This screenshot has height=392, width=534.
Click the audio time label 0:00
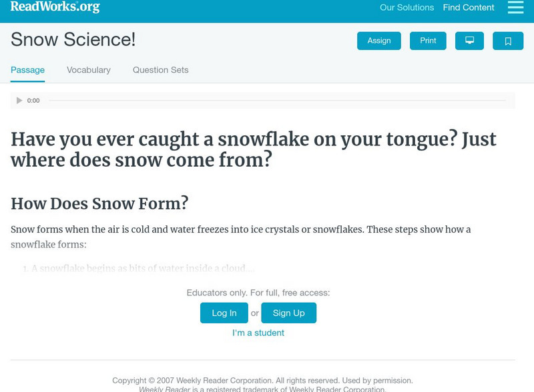click(x=33, y=101)
